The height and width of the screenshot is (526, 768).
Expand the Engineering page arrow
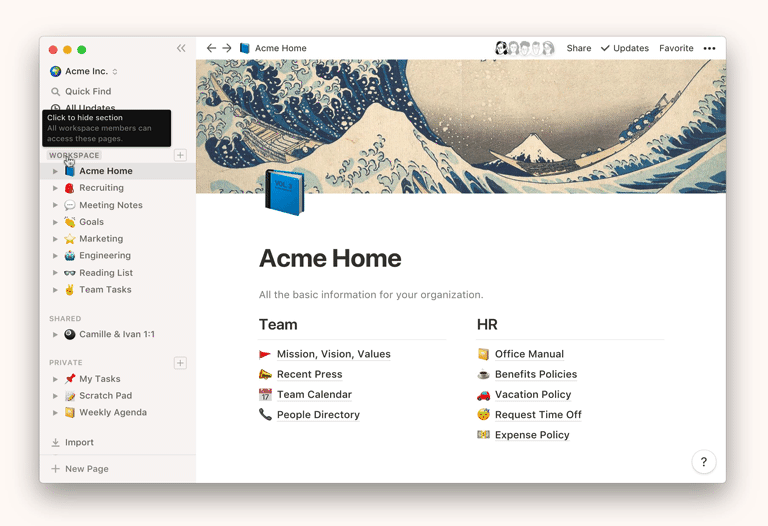coord(55,256)
